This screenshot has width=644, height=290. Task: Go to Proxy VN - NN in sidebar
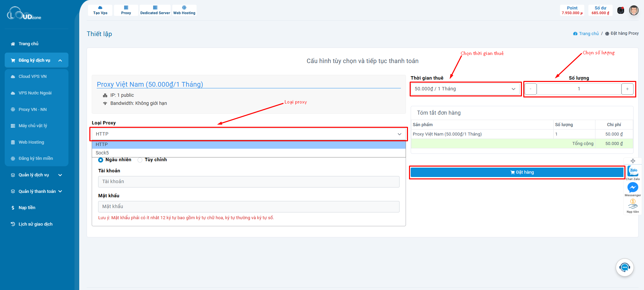tap(33, 110)
